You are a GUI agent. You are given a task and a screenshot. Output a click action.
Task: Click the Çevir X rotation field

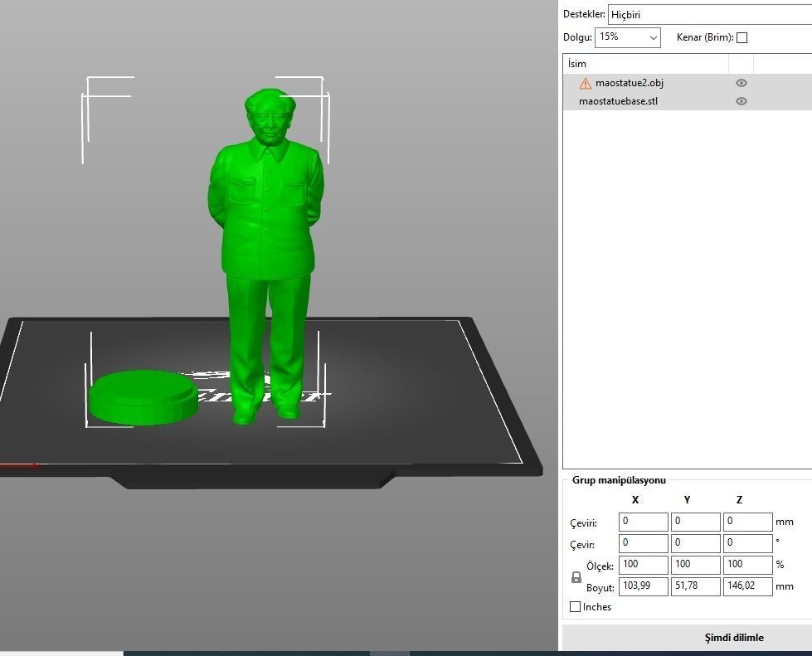643,543
